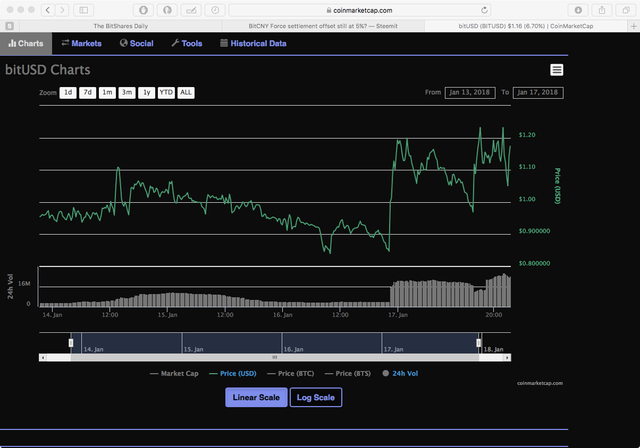Add a new tab with plus button
640x448 pixels.
[633, 26]
